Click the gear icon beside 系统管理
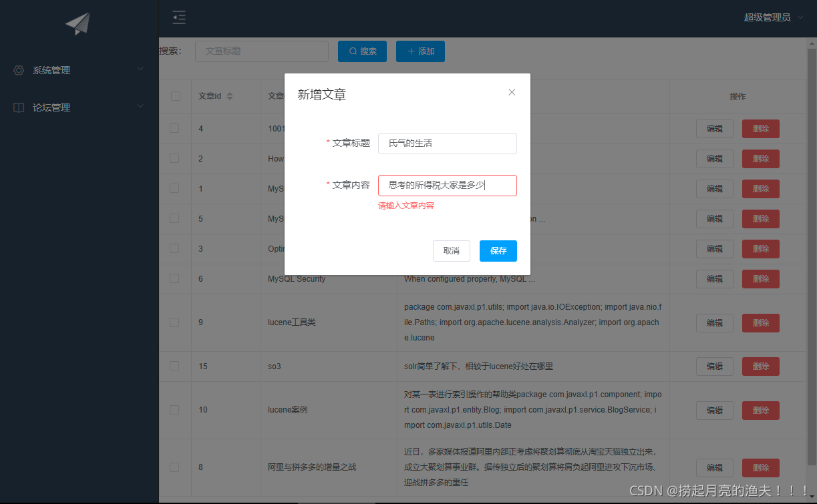The height and width of the screenshot is (504, 817). click(x=18, y=69)
